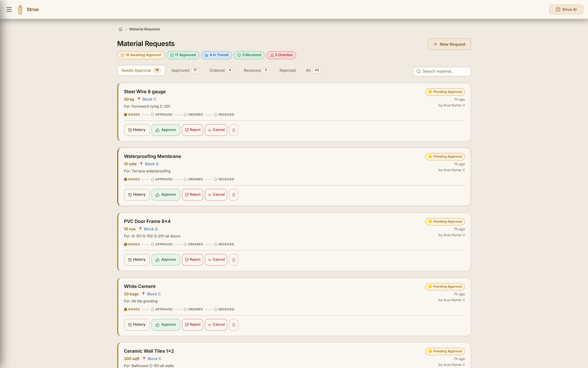Switch to the All tab

313,70
